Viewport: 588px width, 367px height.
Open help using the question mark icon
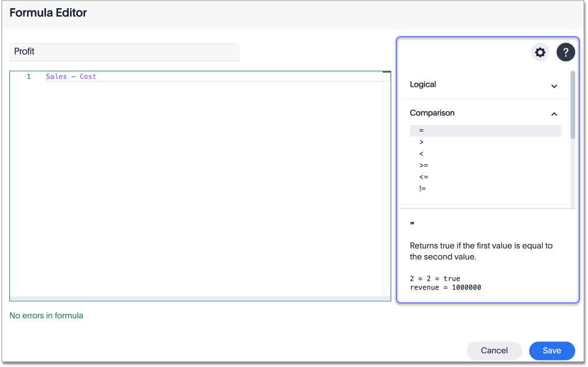tap(565, 52)
